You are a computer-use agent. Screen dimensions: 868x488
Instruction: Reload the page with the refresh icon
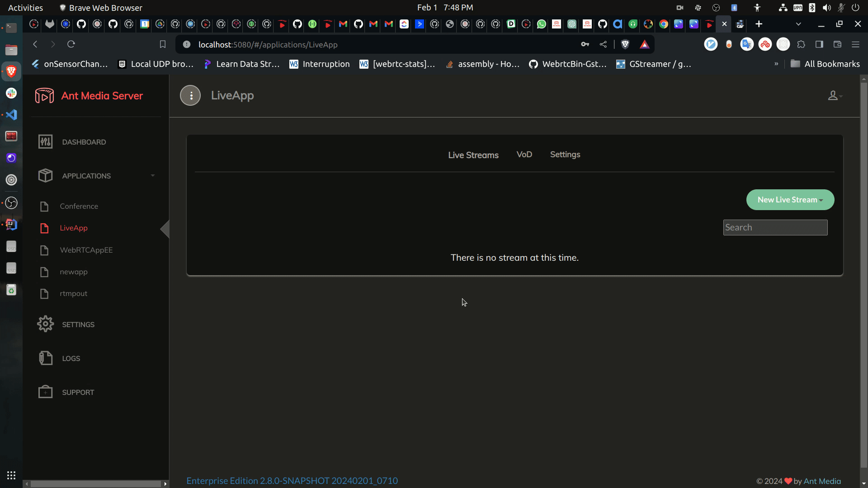71,44
